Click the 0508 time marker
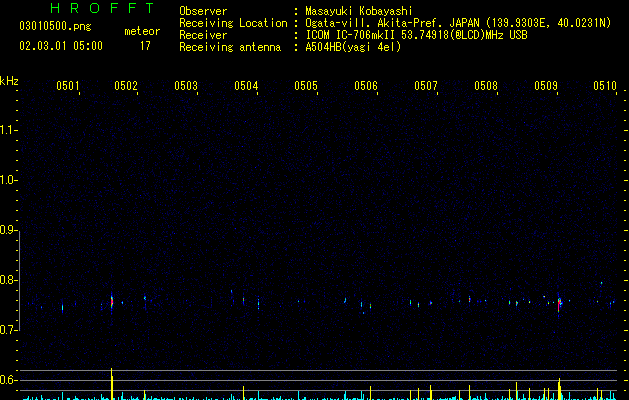The image size is (629, 400). (x=486, y=85)
